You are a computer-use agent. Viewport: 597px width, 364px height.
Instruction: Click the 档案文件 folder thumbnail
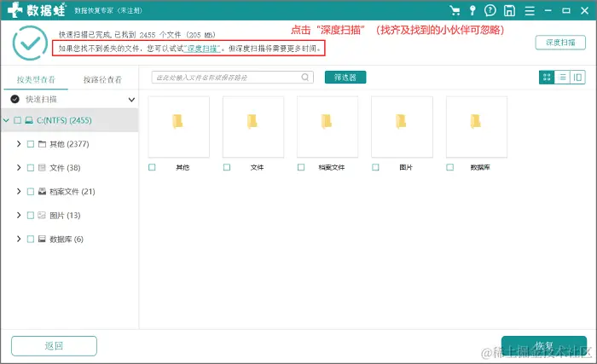[327, 127]
